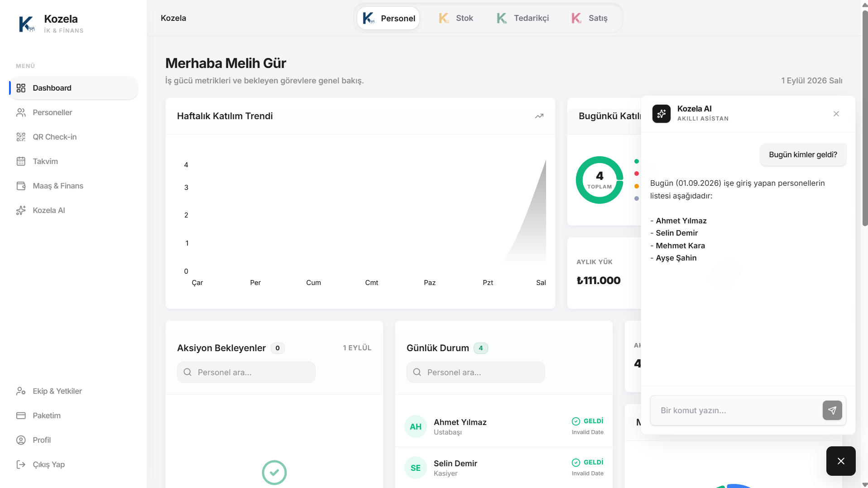Click the AYLIK YÜK ₺111.000 card
This screenshot has height=488, width=868.
tap(604, 273)
